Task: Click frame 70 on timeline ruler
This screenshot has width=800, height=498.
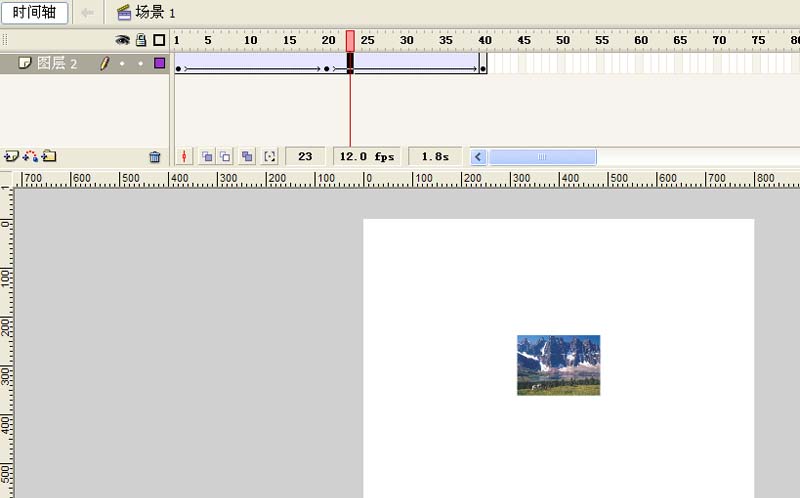Action: coord(719,40)
